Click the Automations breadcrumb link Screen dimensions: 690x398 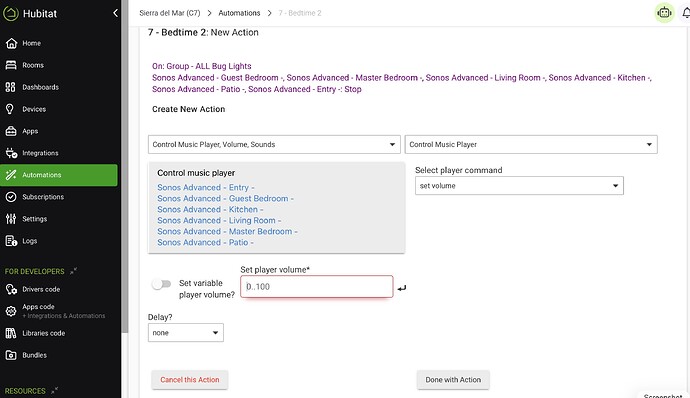[x=239, y=13]
